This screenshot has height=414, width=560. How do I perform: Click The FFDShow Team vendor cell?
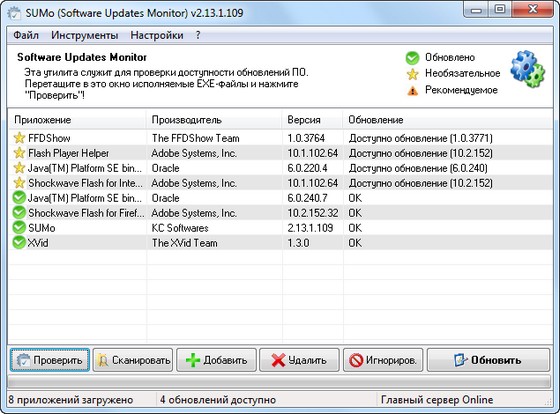196,138
